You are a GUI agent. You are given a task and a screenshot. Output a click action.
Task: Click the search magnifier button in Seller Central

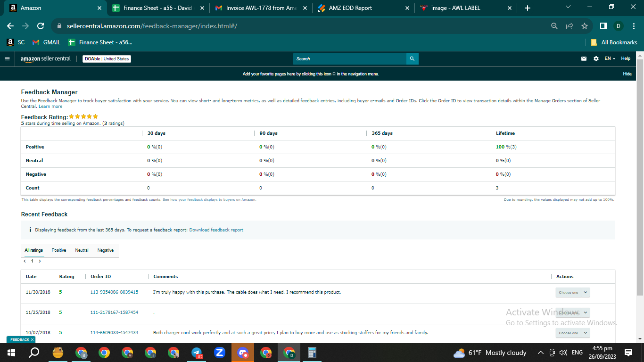click(412, 59)
